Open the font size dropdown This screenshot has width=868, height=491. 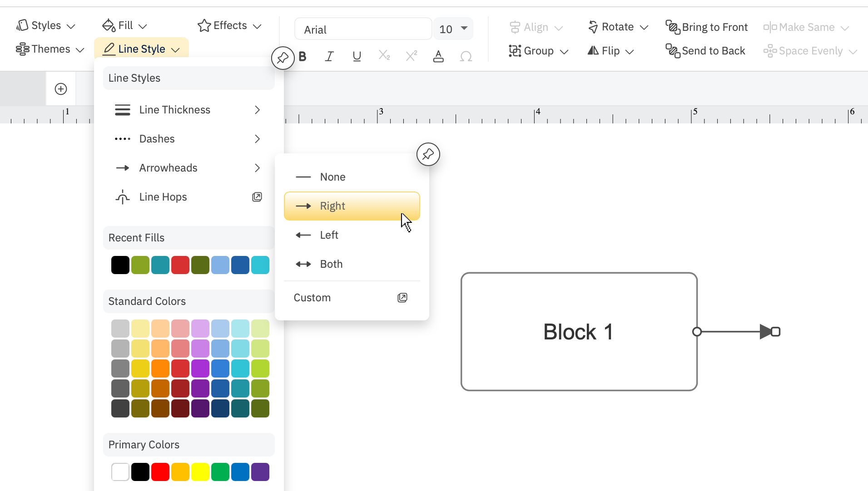coord(464,29)
